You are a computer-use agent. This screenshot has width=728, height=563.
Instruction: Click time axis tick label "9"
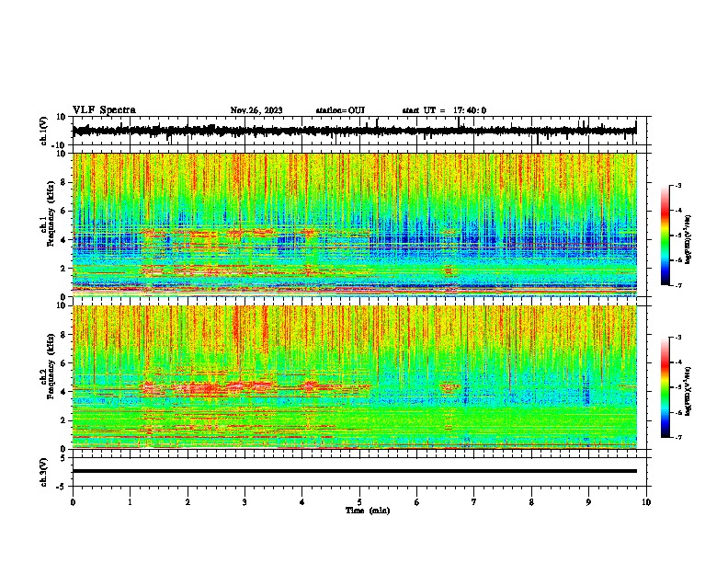588,502
